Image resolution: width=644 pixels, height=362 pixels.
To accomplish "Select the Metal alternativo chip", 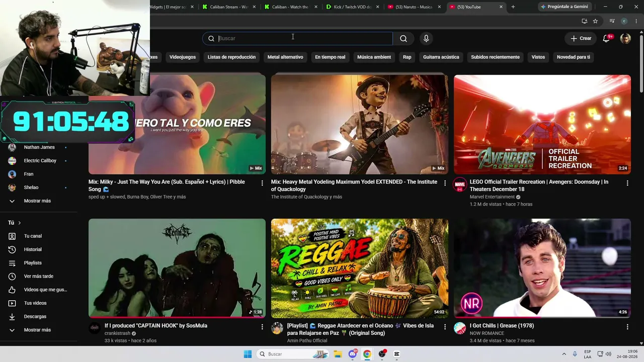I will (x=285, y=57).
